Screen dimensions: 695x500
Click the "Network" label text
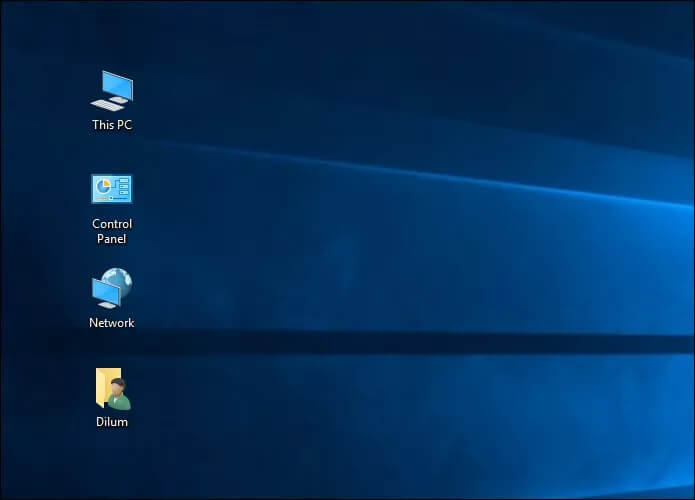[x=112, y=323]
